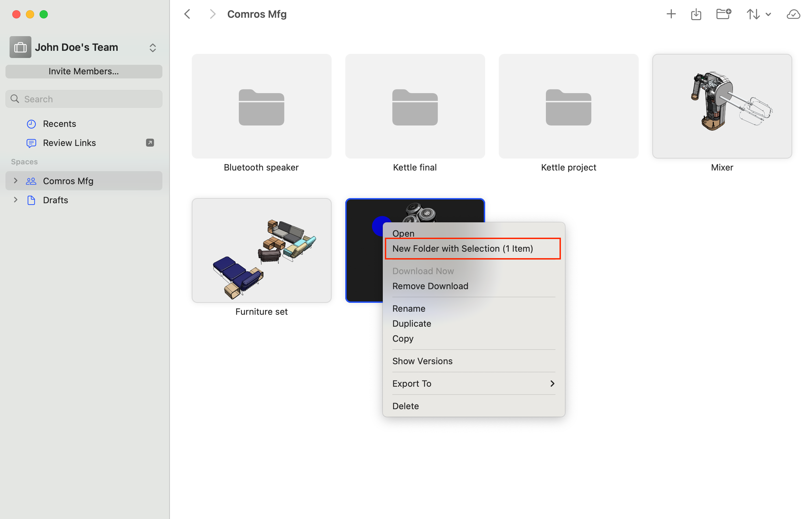
Task: Click the search magnifier icon
Action: click(x=15, y=99)
